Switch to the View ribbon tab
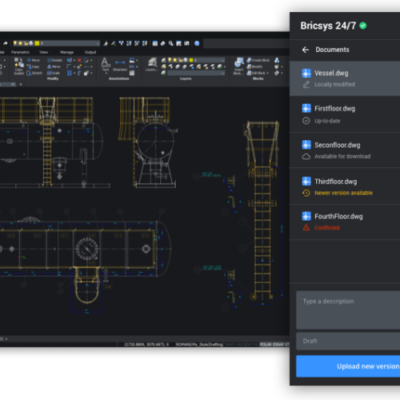Screen dimensions: 400x400 coord(44,52)
